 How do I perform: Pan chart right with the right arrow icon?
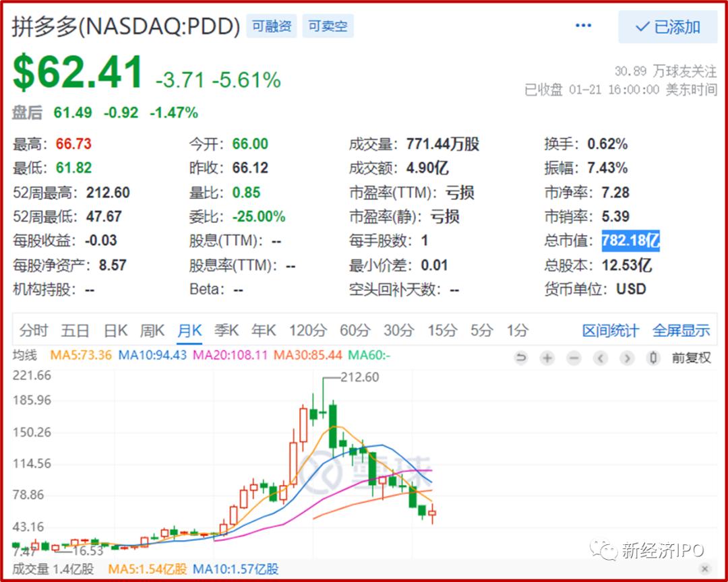pyautogui.click(x=627, y=358)
